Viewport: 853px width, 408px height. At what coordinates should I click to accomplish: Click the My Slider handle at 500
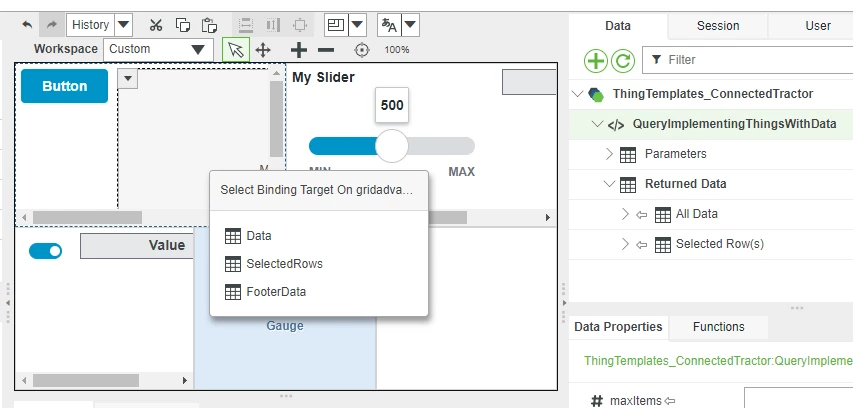392,146
